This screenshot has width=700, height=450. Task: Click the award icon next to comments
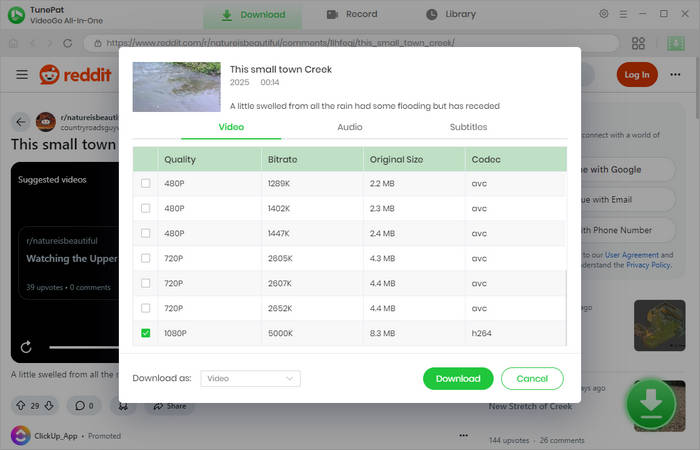coord(123,406)
